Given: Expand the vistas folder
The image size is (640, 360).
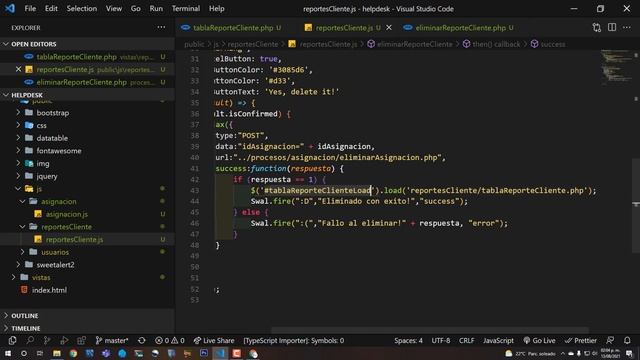Looking at the screenshot, I should [87, 277].
